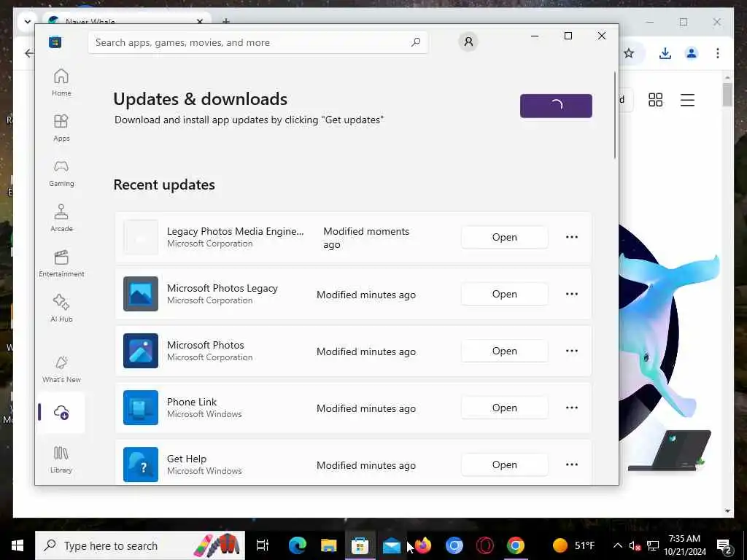This screenshot has height=560, width=747.
Task: Switch to grid view in browser page
Action: pyautogui.click(x=656, y=99)
